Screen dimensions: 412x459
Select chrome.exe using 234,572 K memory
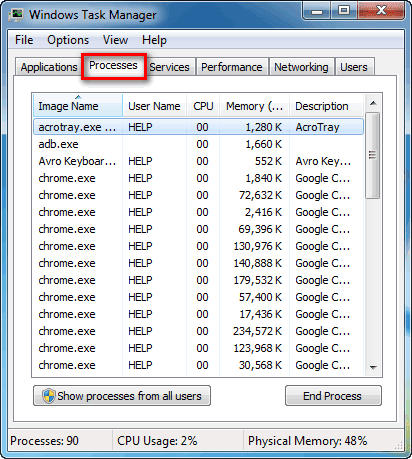point(198,331)
